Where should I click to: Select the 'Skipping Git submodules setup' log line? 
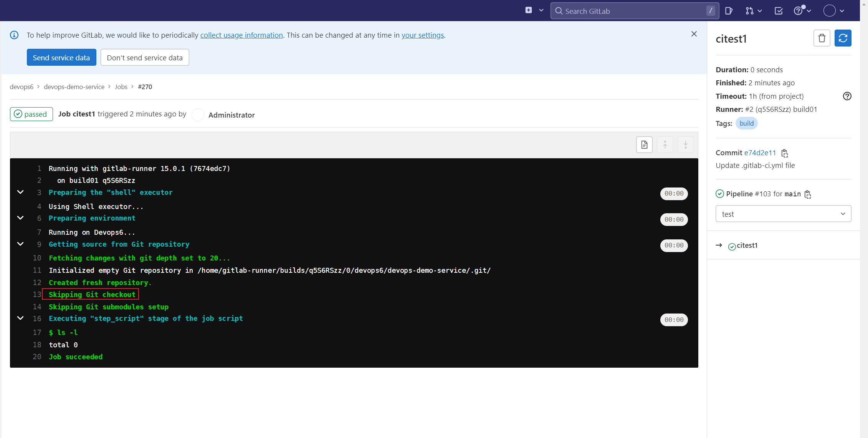tap(109, 307)
